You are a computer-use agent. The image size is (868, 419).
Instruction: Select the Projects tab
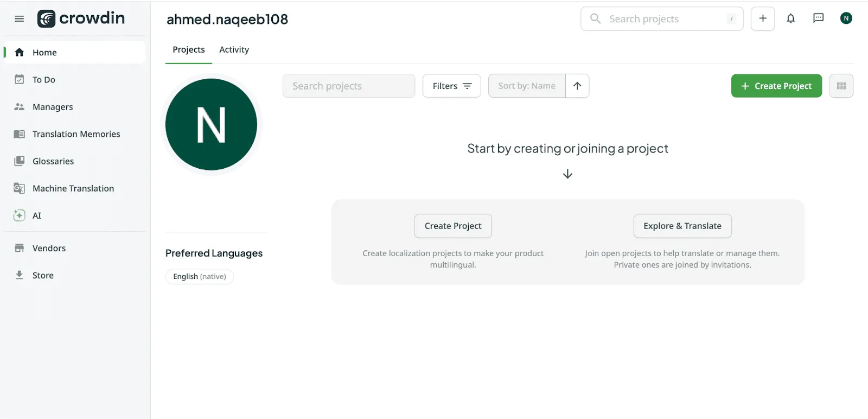[x=188, y=49]
